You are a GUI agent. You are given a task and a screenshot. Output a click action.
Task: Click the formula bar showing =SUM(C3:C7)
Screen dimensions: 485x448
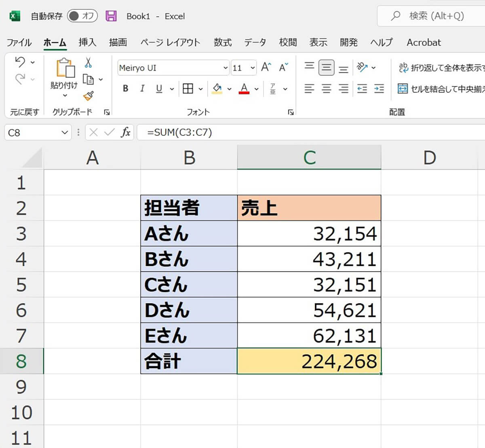click(x=311, y=132)
